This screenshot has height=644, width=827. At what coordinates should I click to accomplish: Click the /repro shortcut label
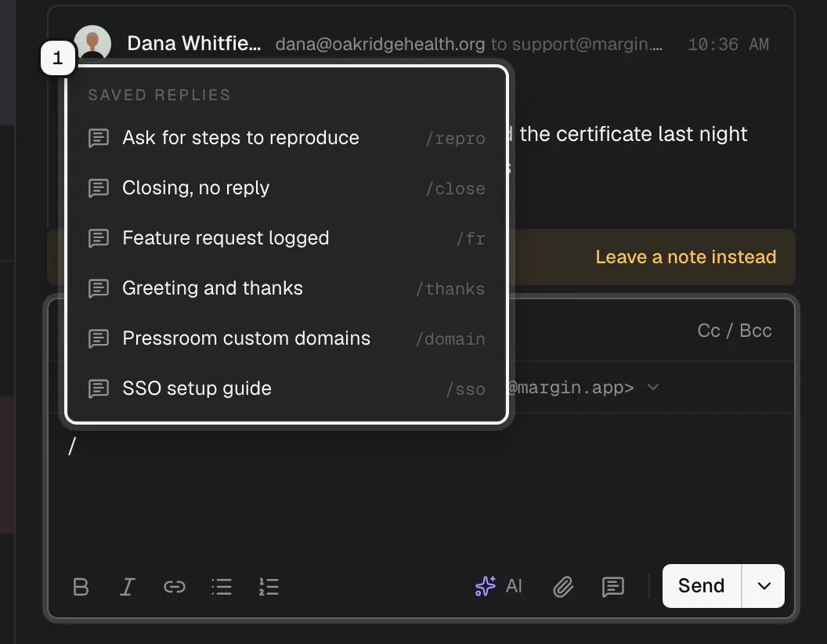coord(456,139)
